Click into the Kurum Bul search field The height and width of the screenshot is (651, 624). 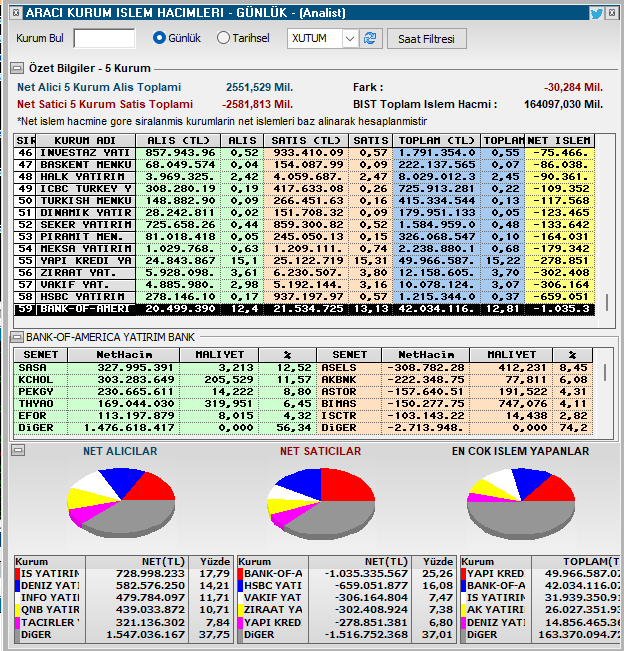click(x=104, y=38)
